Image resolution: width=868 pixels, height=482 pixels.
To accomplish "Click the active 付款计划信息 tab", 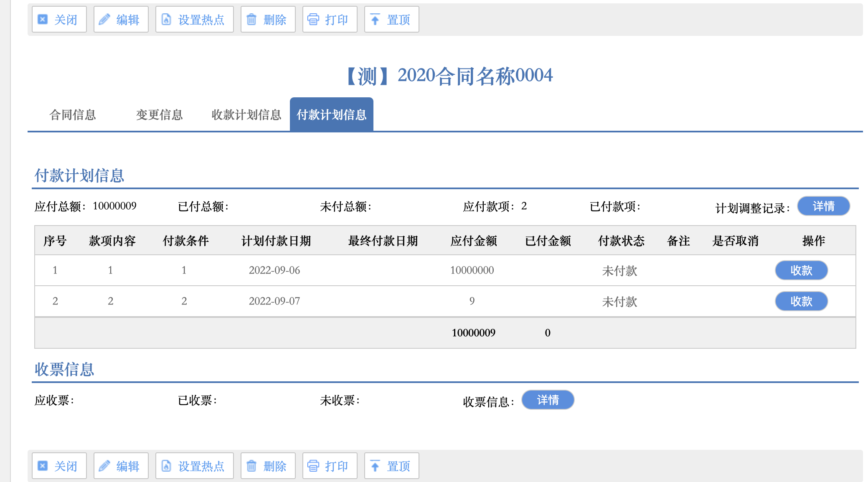I will click(331, 115).
